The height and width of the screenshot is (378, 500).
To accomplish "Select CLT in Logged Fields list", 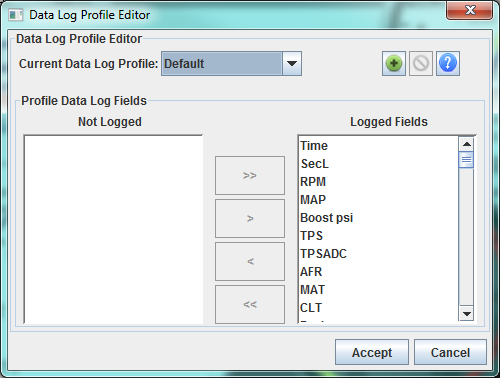I will coord(379,308).
